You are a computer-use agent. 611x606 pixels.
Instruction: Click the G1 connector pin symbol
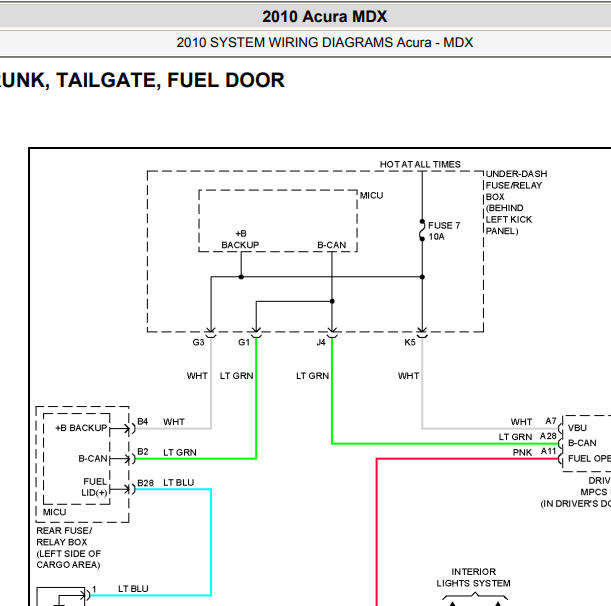tap(256, 333)
